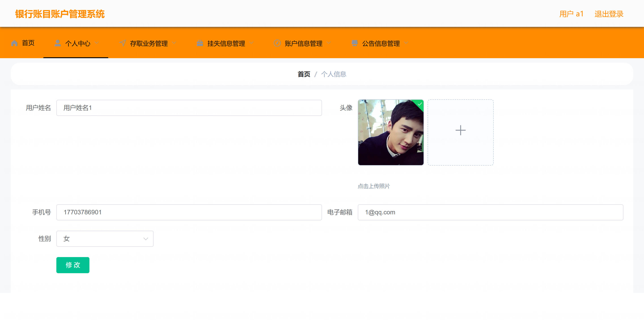This screenshot has width=644, height=328.
Task: Expand the 公告信息管理 dropdown chevron
Action: click(x=406, y=43)
